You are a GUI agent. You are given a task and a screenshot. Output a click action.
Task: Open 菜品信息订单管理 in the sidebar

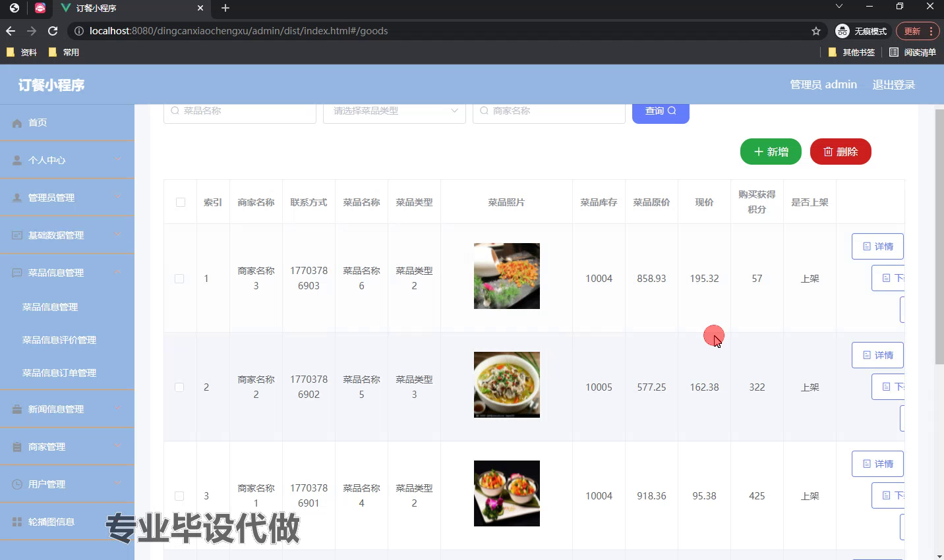[x=59, y=373]
